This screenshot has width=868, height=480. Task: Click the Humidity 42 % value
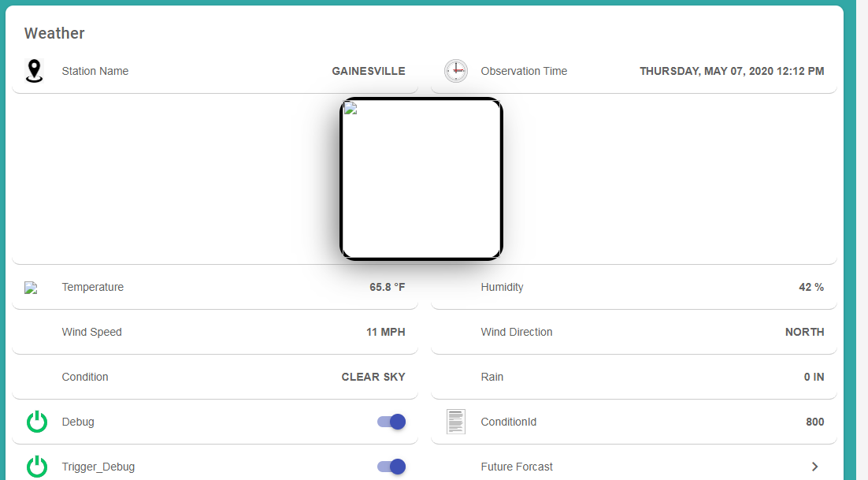(811, 287)
